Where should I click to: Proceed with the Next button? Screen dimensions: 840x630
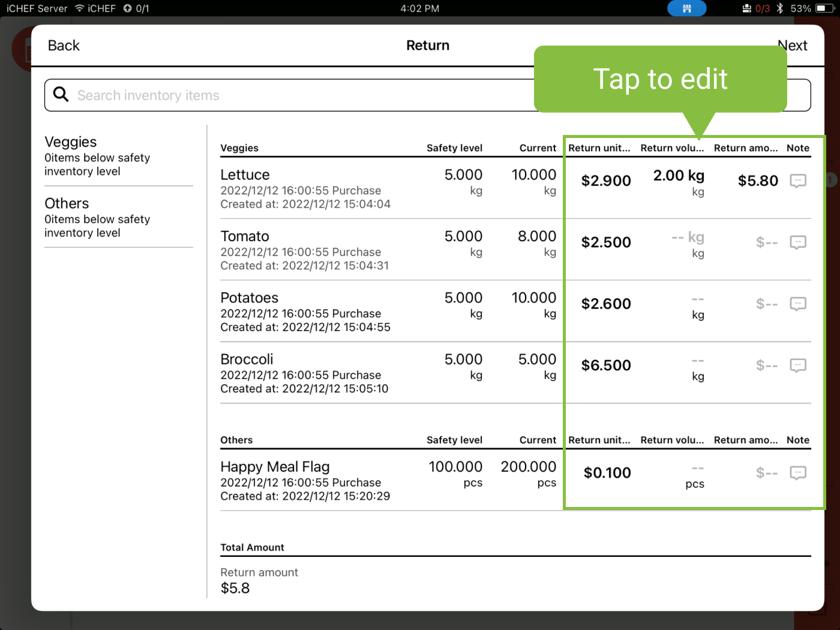point(792,46)
